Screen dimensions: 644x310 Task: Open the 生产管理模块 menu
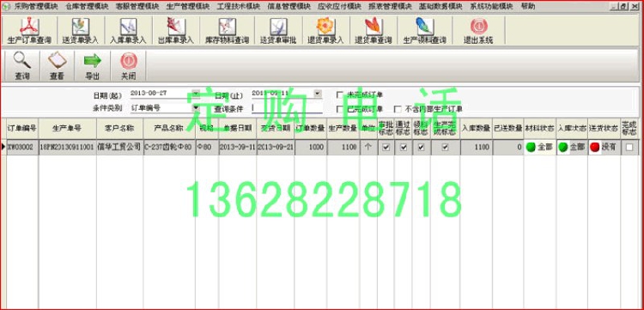[x=188, y=7]
